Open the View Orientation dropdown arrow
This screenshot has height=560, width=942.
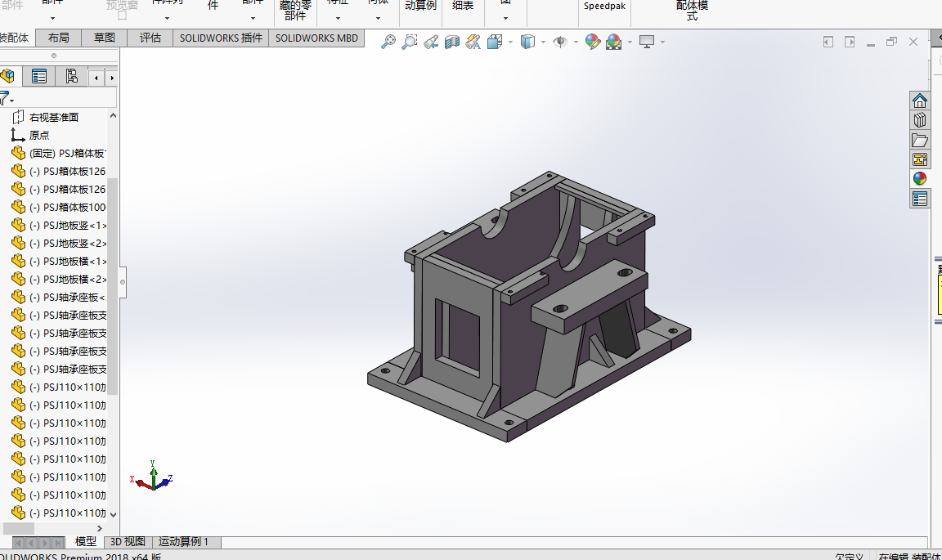[x=510, y=42]
